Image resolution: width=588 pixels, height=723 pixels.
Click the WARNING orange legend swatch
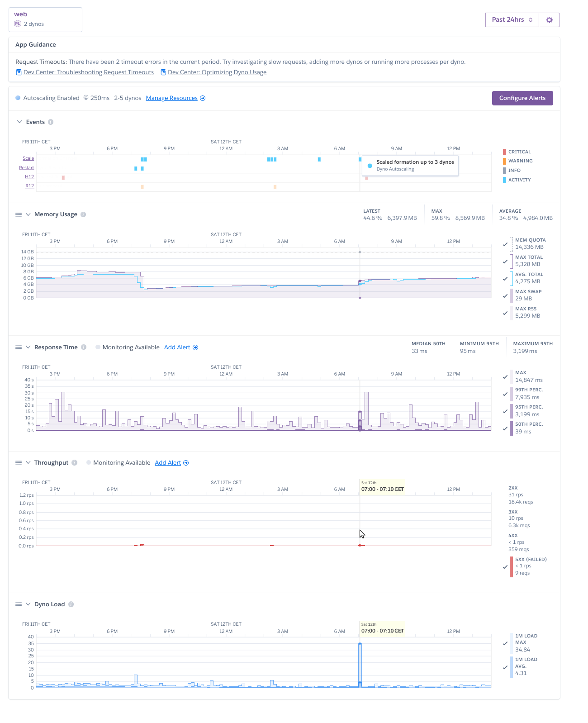point(504,161)
